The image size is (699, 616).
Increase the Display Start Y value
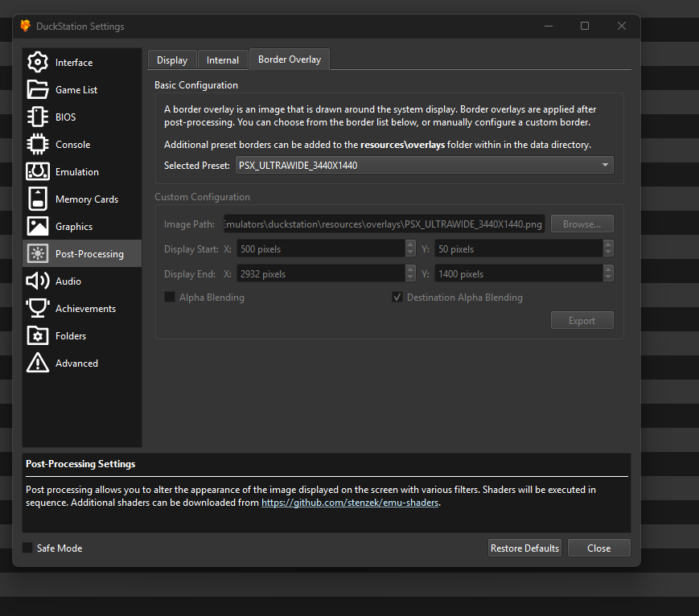pos(608,244)
